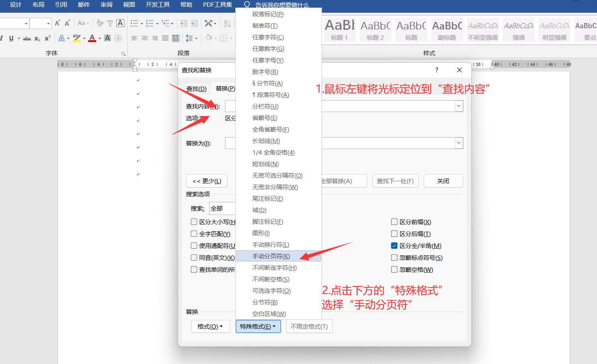The image size is (597, 364).
Task: Open the bulleted list tool
Action: coord(135,23)
